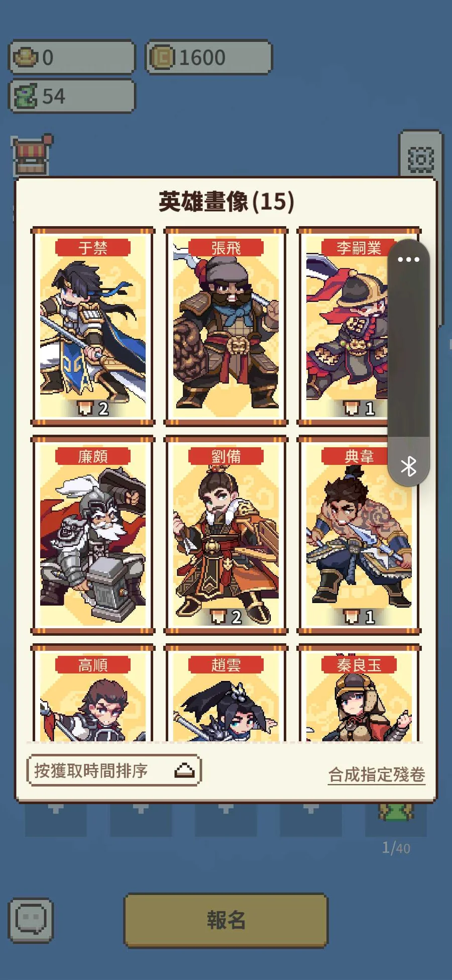Open the three-dots floating menu

point(409,259)
